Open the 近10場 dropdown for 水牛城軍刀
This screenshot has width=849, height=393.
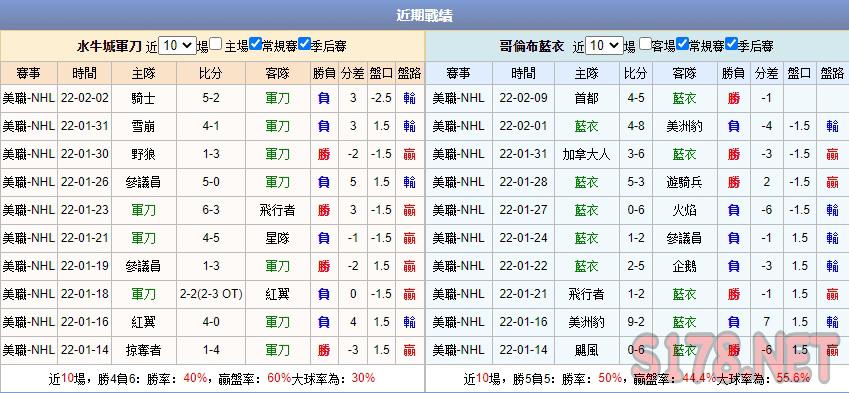(177, 45)
